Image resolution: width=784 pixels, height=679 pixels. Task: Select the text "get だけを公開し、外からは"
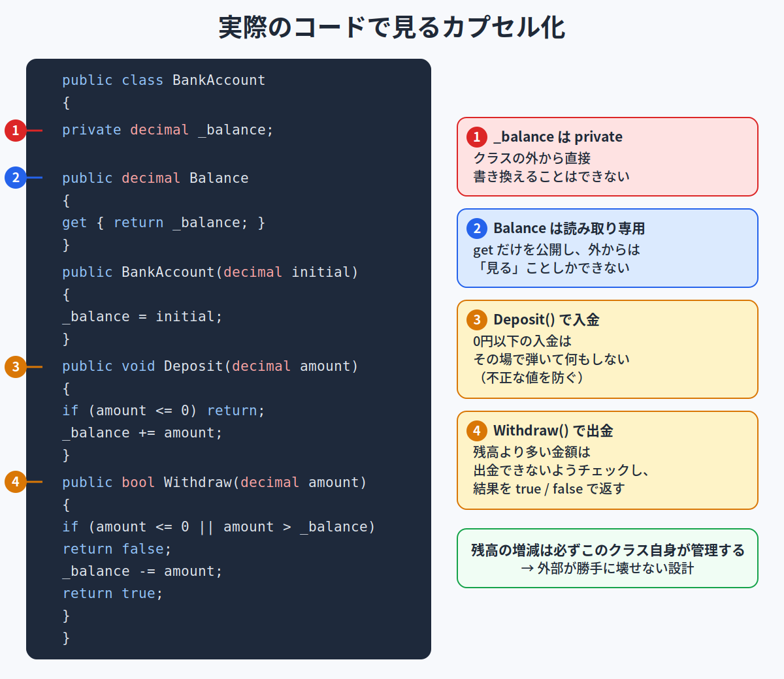point(557,249)
